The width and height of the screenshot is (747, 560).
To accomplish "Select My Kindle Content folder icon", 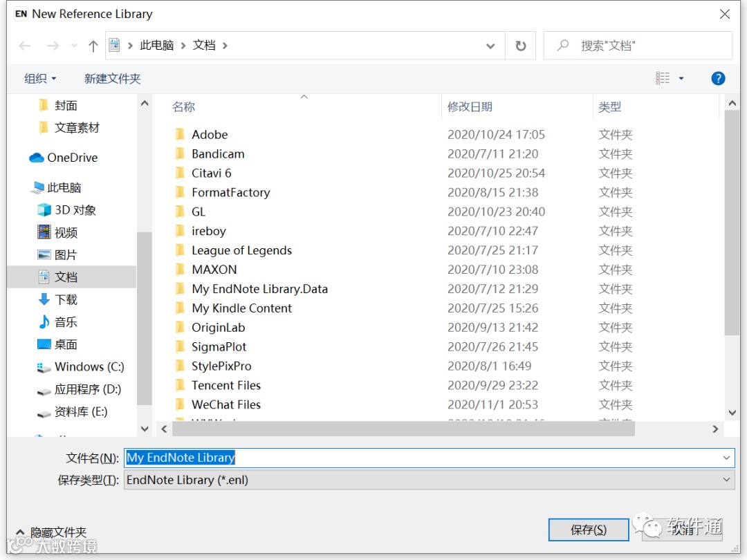I will (x=180, y=308).
